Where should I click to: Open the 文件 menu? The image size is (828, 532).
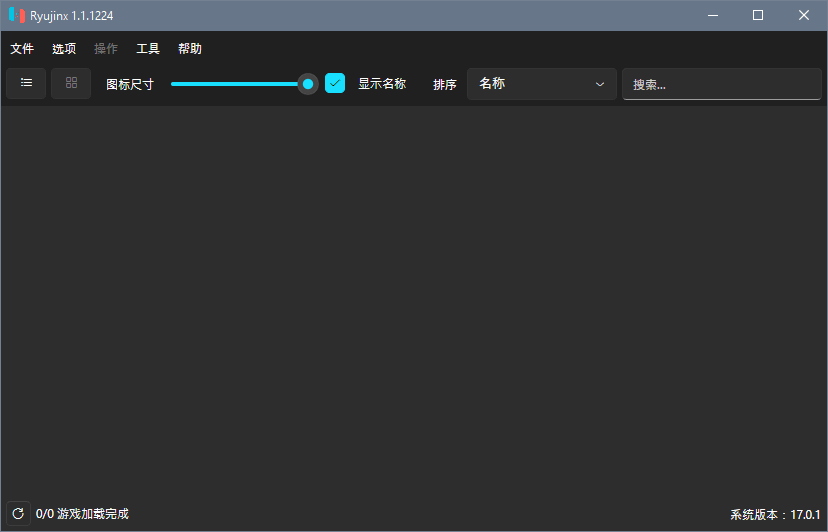[22, 49]
